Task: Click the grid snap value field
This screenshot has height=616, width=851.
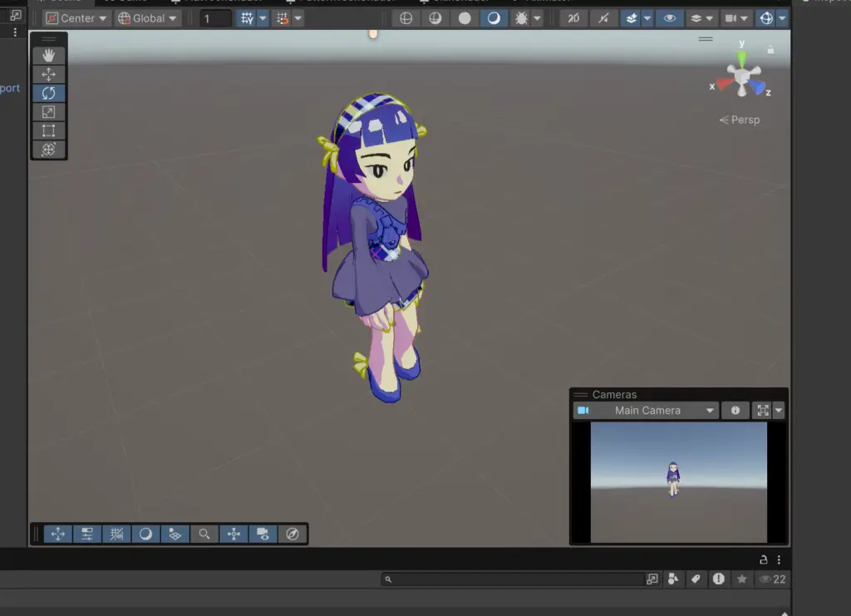Action: [x=215, y=18]
